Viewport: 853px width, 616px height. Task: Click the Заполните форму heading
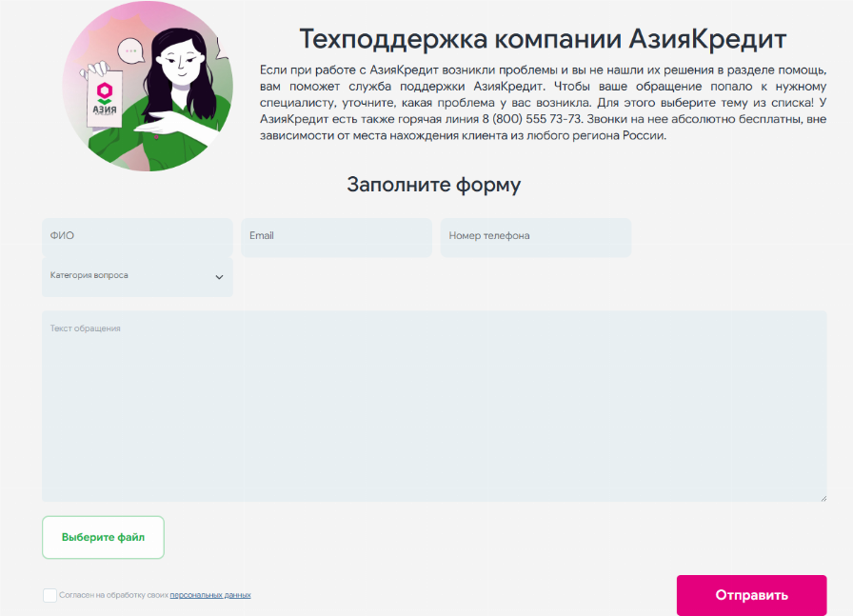[x=433, y=185]
